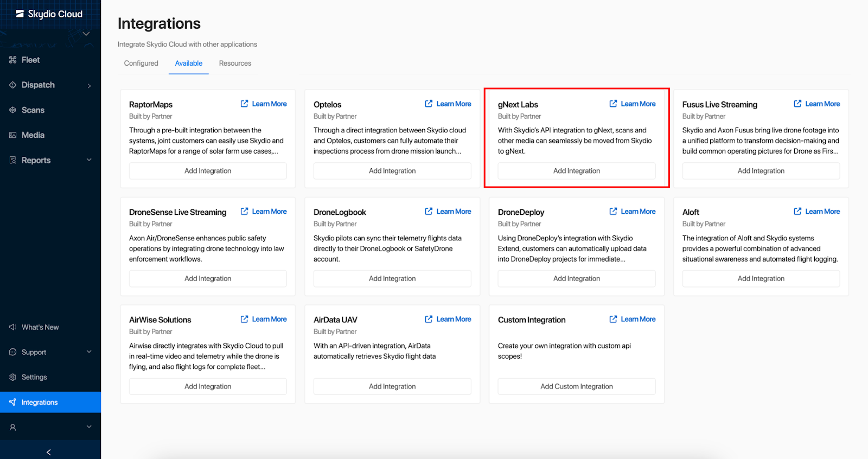The image size is (868, 459).
Task: Open the Resources tab
Action: pyautogui.click(x=235, y=63)
